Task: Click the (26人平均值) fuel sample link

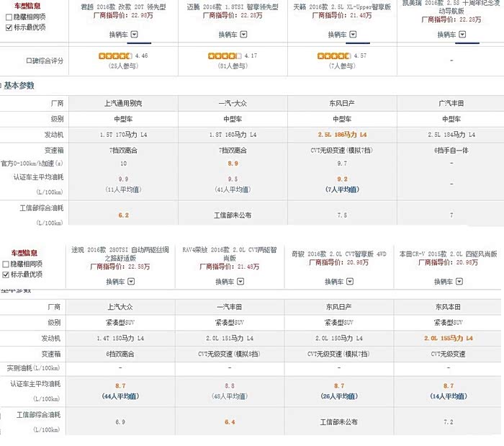Action: tap(339, 396)
